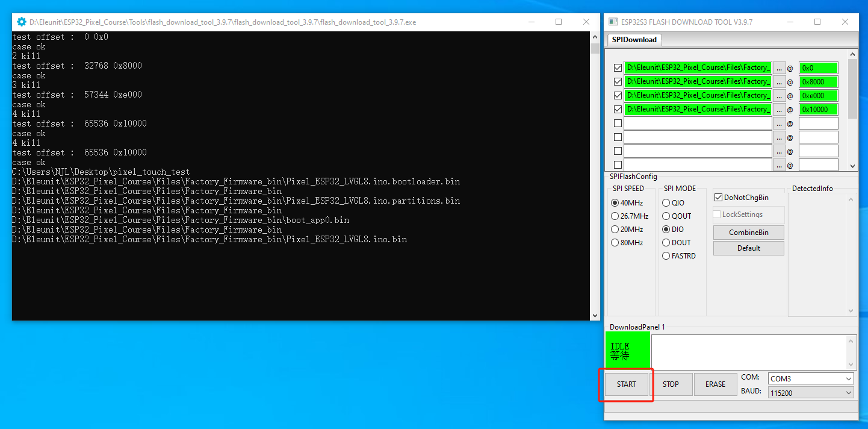Click the console line 'test offset : 32768 0x8000'
This screenshot has width=868, height=429.
coord(77,66)
